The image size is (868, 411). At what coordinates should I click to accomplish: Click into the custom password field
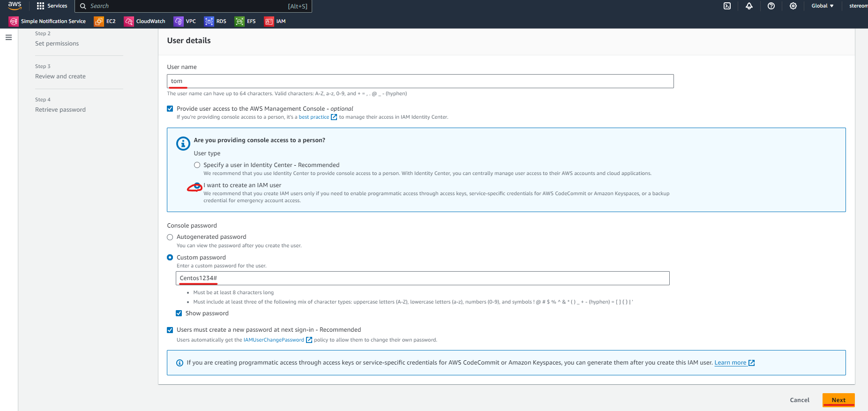point(423,278)
